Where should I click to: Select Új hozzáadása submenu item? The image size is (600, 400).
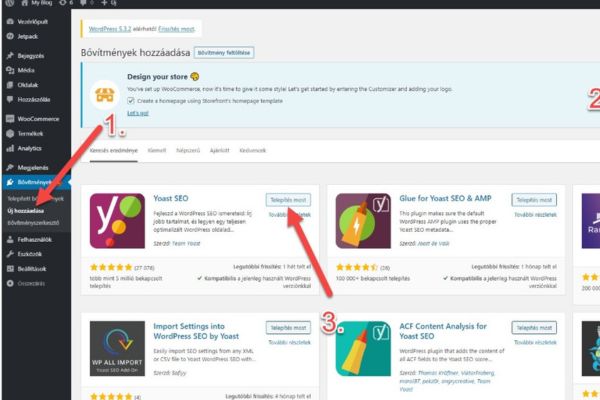(26, 211)
